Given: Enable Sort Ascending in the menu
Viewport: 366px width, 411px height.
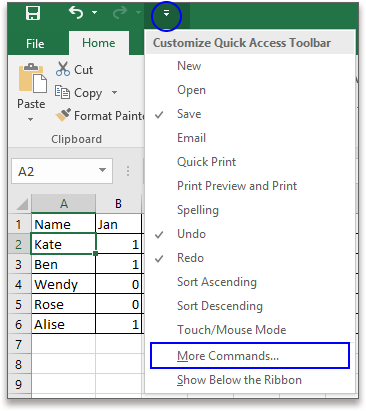Looking at the screenshot, I should [x=250, y=282].
